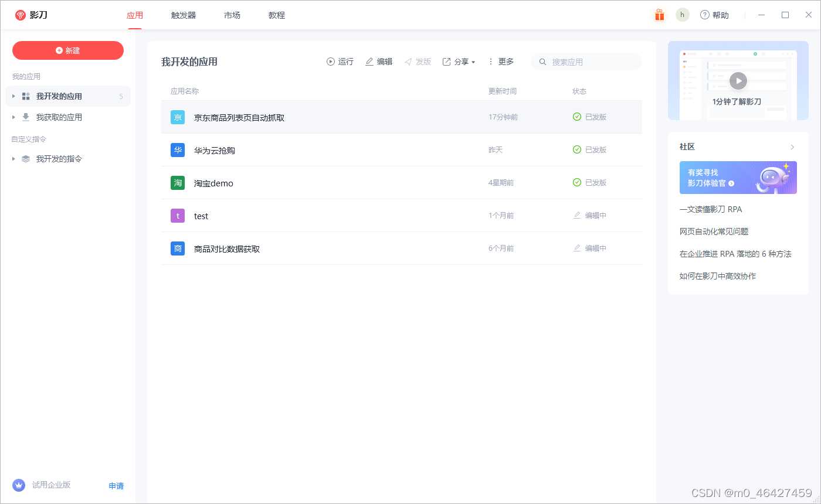The height and width of the screenshot is (504, 821).
Task: Switch to the 市场 tab
Action: (x=232, y=15)
